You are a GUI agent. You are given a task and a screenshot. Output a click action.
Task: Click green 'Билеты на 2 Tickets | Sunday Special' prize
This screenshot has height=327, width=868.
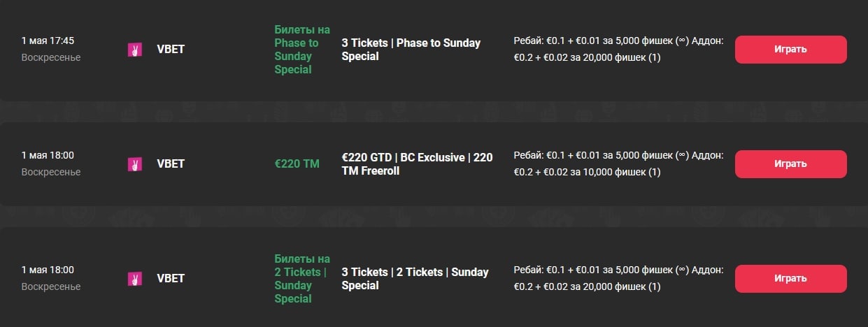pyautogui.click(x=301, y=279)
